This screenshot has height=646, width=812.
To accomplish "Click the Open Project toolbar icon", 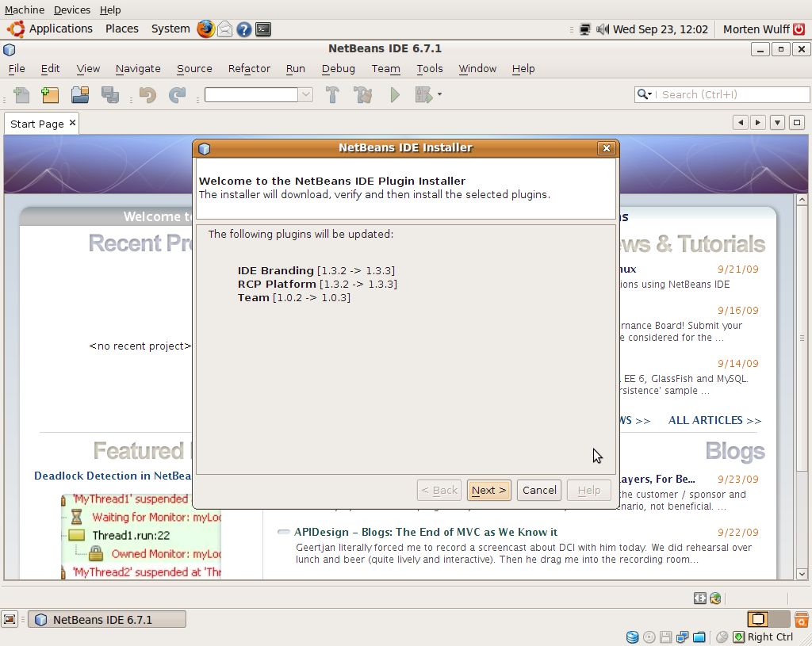I will click(x=80, y=95).
